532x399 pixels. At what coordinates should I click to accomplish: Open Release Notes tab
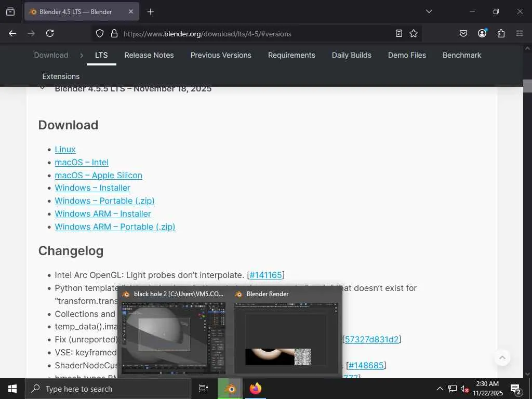[149, 55]
